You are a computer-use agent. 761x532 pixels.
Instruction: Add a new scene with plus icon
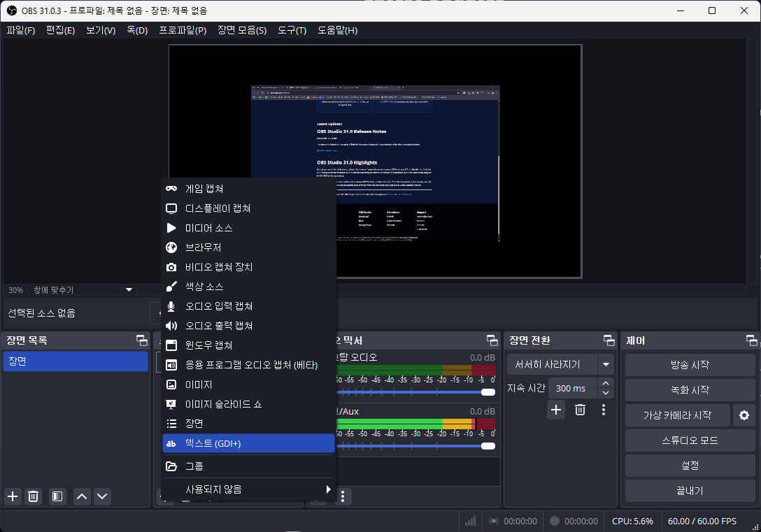click(x=13, y=496)
